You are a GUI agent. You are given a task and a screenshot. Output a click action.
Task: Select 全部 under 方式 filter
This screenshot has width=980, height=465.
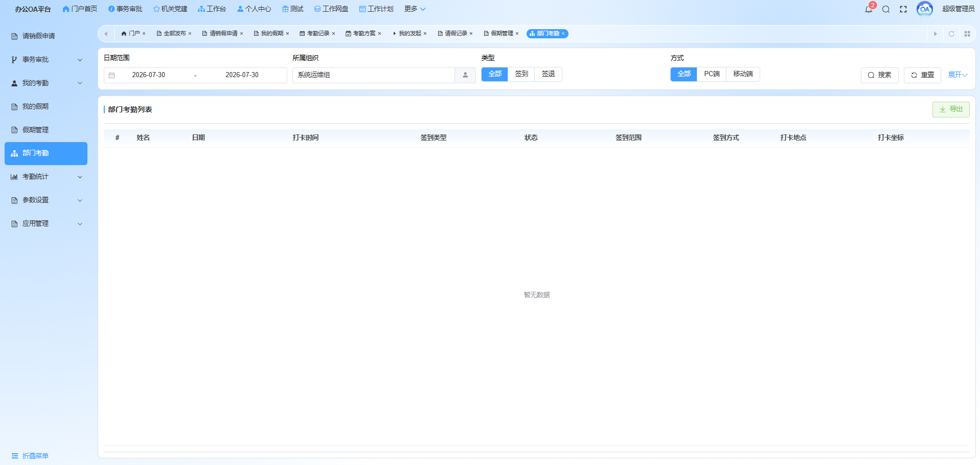coord(684,74)
